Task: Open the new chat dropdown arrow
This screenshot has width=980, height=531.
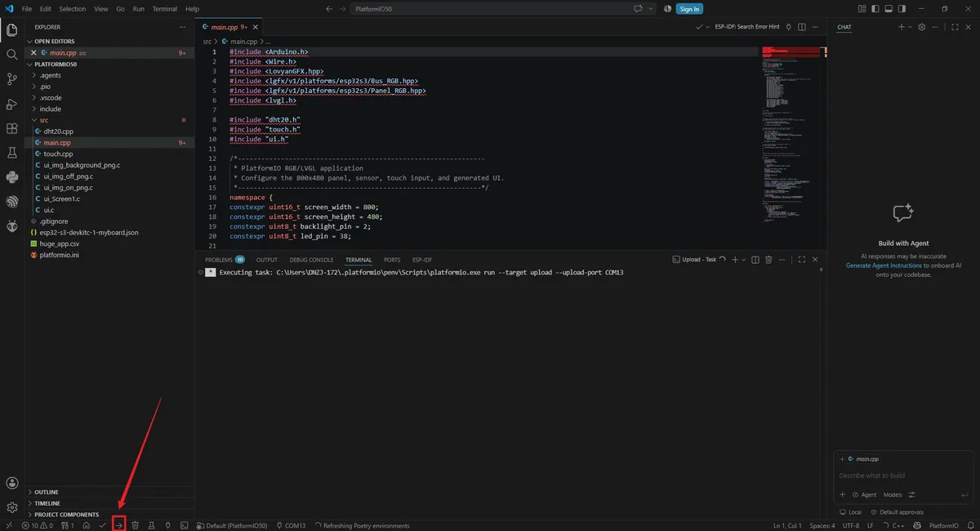Action: (911, 27)
